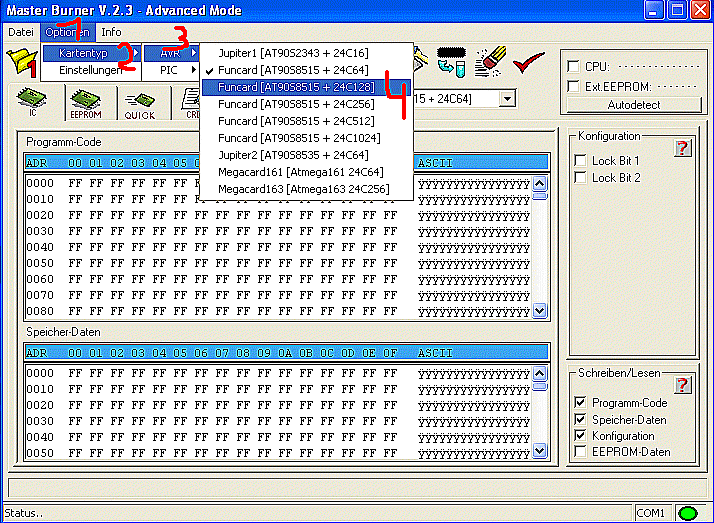The height and width of the screenshot is (523, 714).
Task: Open help icon in Schreiben/Lesen panel
Action: point(683,385)
